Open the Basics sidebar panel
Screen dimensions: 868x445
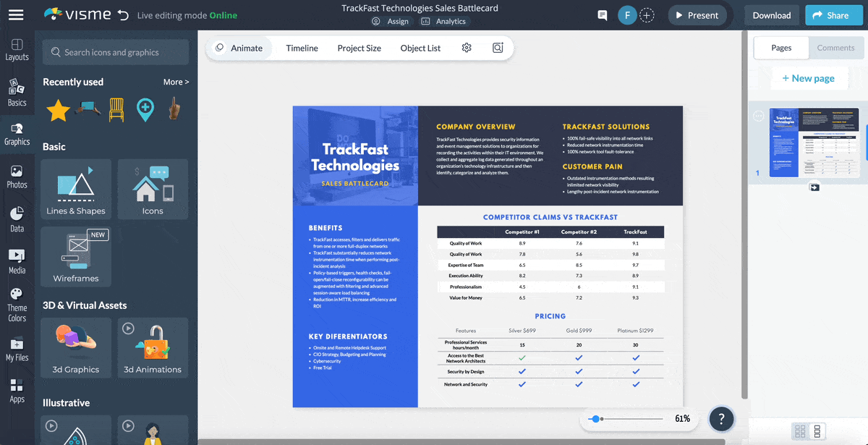[17, 93]
